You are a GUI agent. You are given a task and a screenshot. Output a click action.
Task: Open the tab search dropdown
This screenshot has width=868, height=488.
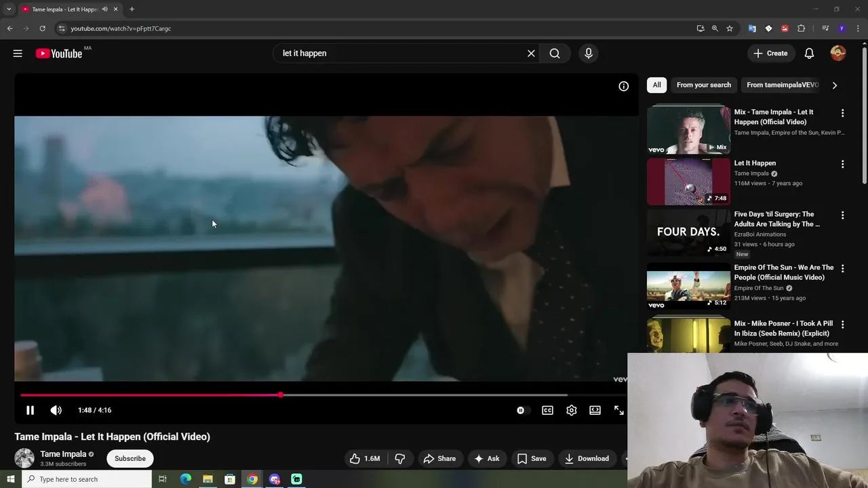pos(8,9)
